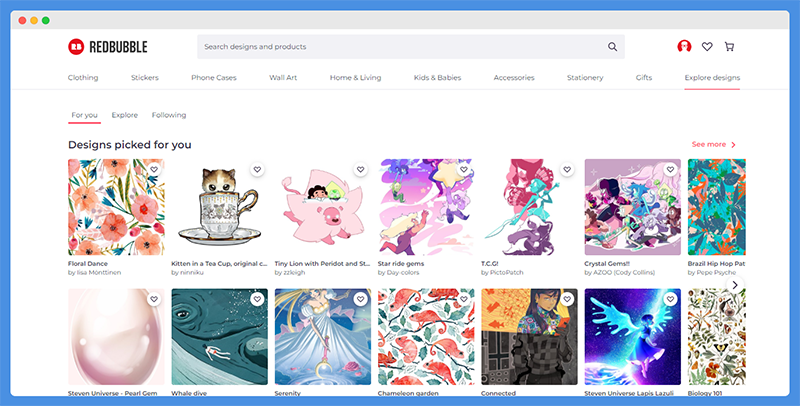Open the Whale dive thumbnail
Image resolution: width=800 pixels, height=406 pixels.
tap(219, 337)
